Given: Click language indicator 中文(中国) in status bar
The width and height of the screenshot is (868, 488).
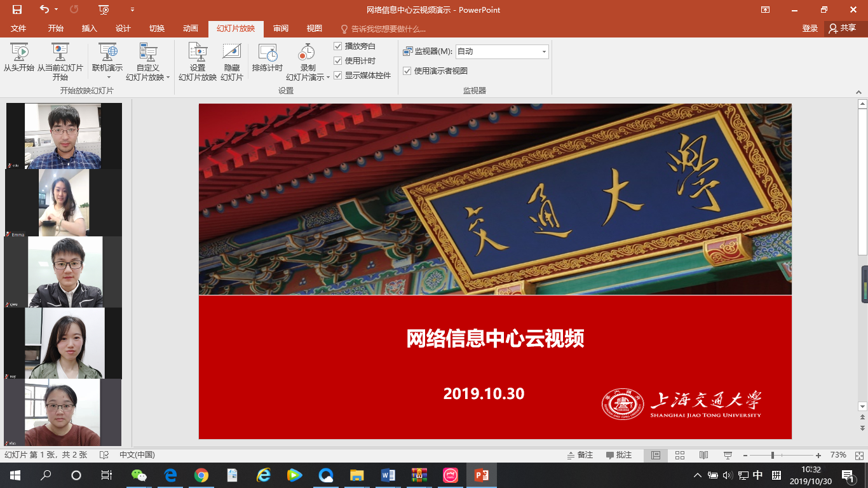Looking at the screenshot, I should (x=137, y=455).
